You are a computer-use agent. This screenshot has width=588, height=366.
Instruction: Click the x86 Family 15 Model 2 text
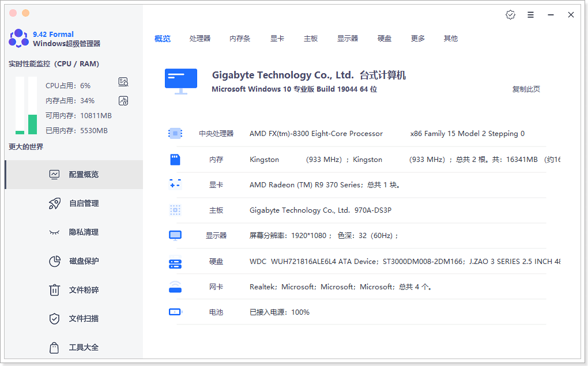pos(468,134)
